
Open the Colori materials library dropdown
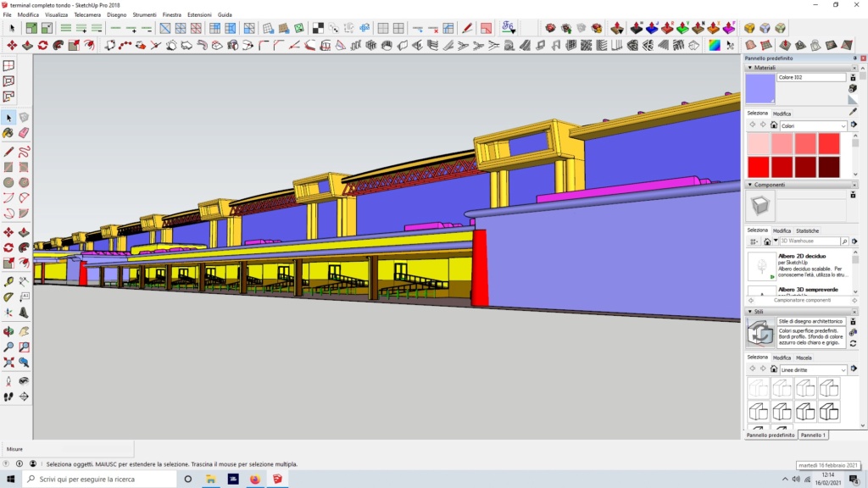813,125
